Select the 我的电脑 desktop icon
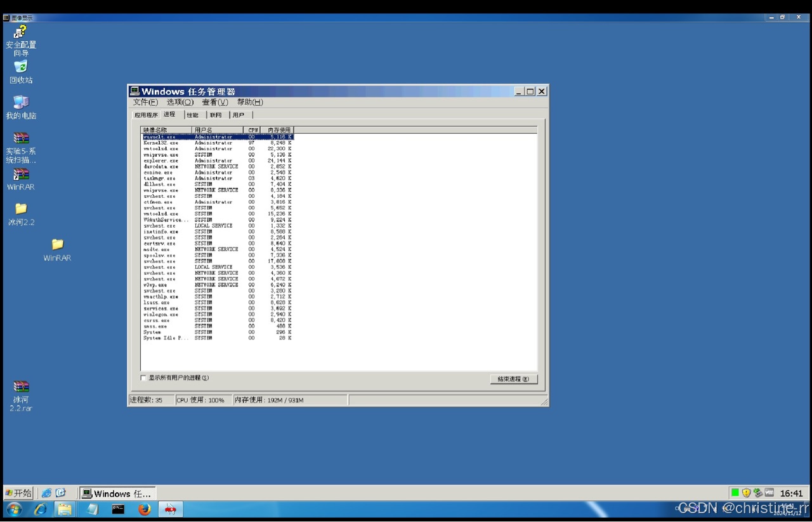This screenshot has height=522, width=812. [x=21, y=107]
